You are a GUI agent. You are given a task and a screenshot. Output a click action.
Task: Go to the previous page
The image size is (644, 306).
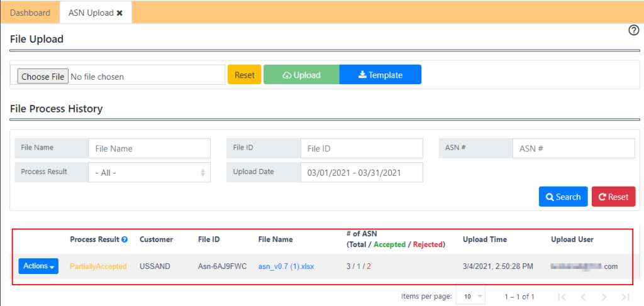(583, 297)
